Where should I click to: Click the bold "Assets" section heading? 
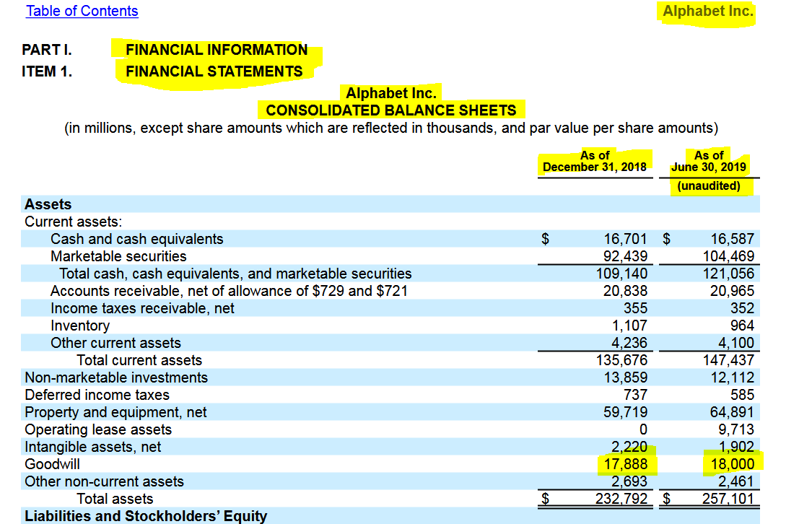tap(48, 204)
